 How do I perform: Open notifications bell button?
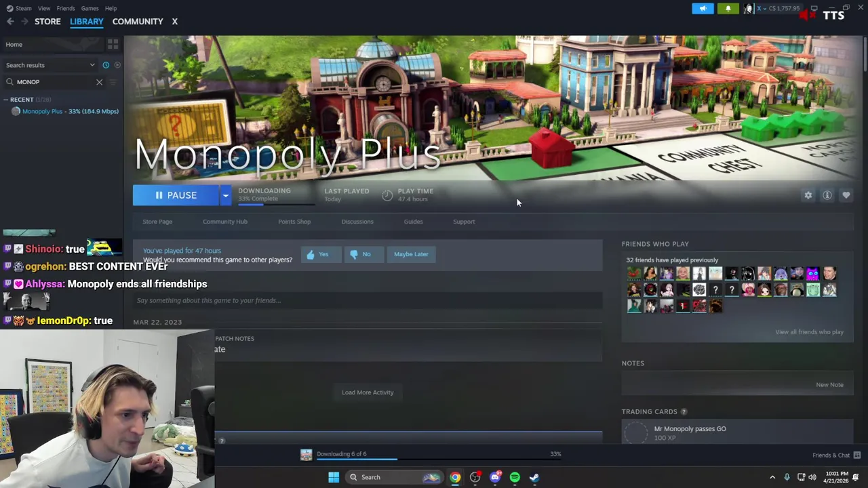pyautogui.click(x=728, y=8)
